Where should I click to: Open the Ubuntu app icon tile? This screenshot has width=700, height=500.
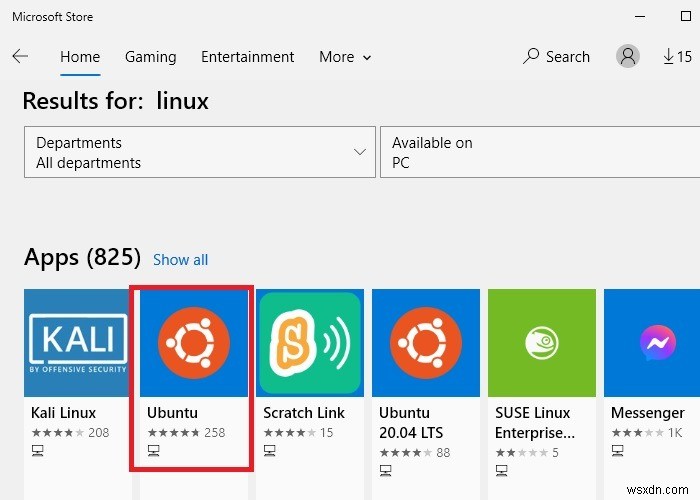(194, 343)
